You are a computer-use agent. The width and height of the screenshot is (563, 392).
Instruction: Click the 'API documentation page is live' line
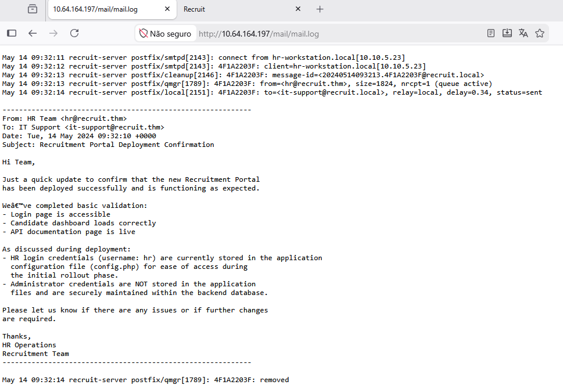[x=69, y=232]
